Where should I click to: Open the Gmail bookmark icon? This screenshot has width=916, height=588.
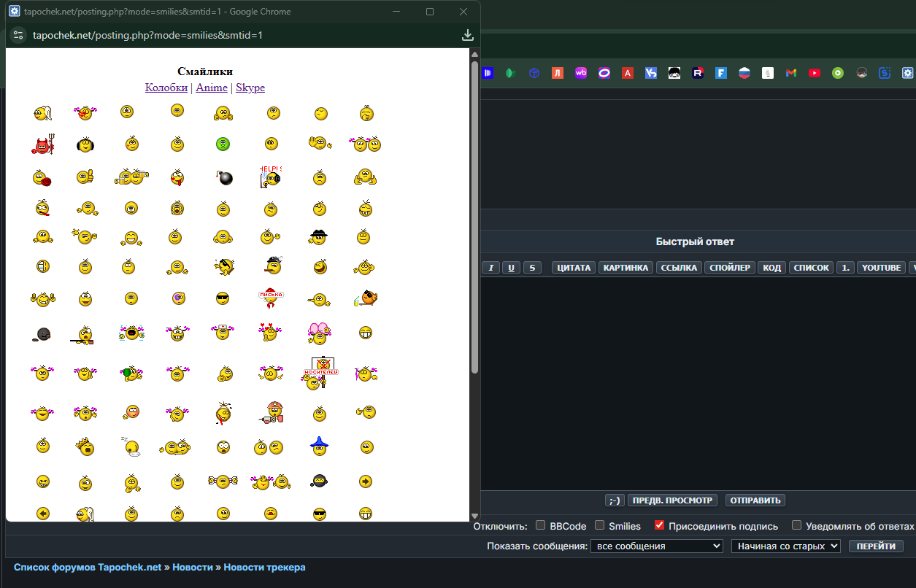coord(791,73)
